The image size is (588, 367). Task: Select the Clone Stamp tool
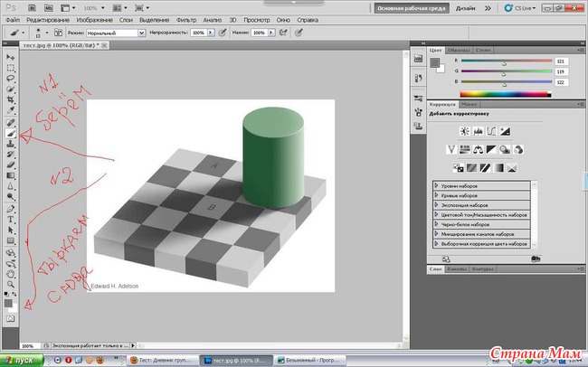click(x=11, y=144)
